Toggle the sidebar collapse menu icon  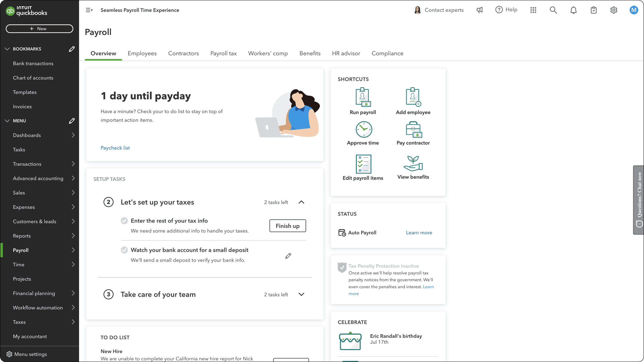pos(89,10)
